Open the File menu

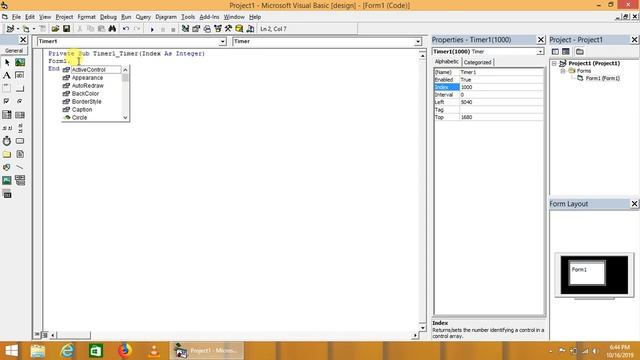click(16, 17)
